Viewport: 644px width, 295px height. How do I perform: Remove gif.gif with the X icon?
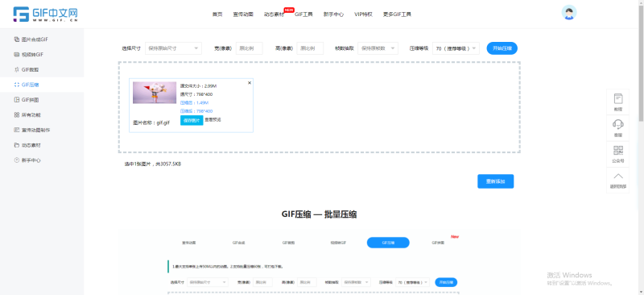pos(250,83)
